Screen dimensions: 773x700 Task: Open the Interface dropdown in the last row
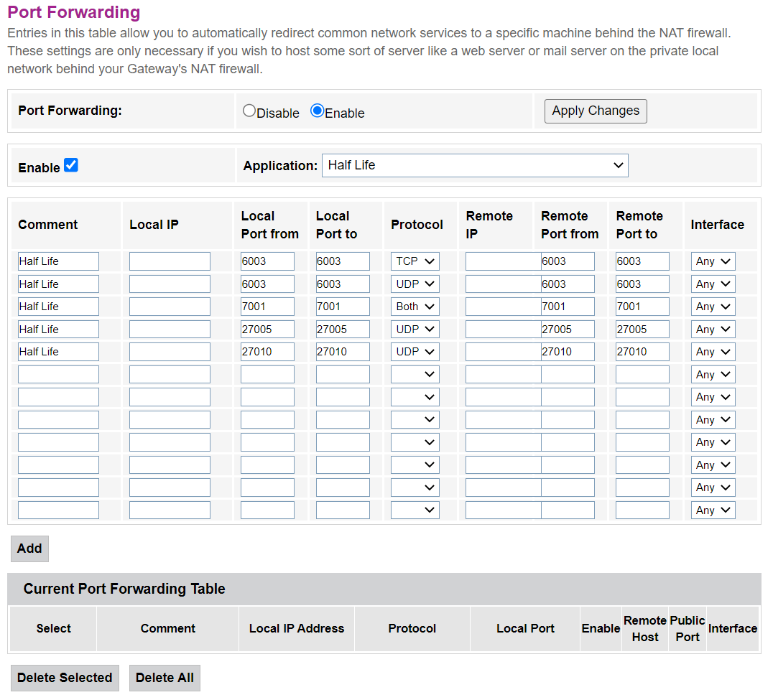tap(713, 510)
